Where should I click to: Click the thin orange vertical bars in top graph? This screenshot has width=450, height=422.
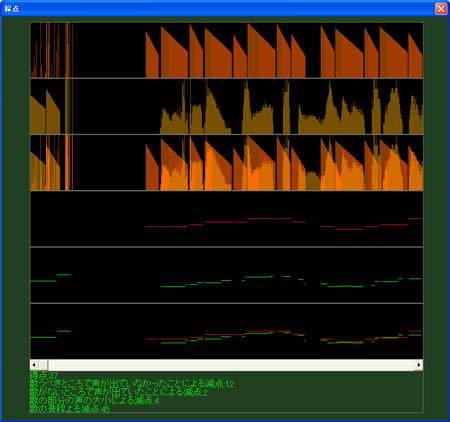coord(52,50)
